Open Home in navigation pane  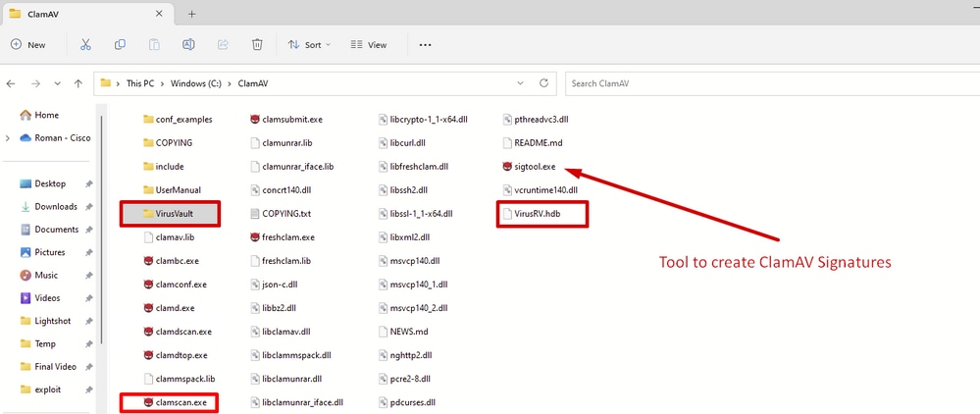(39, 115)
